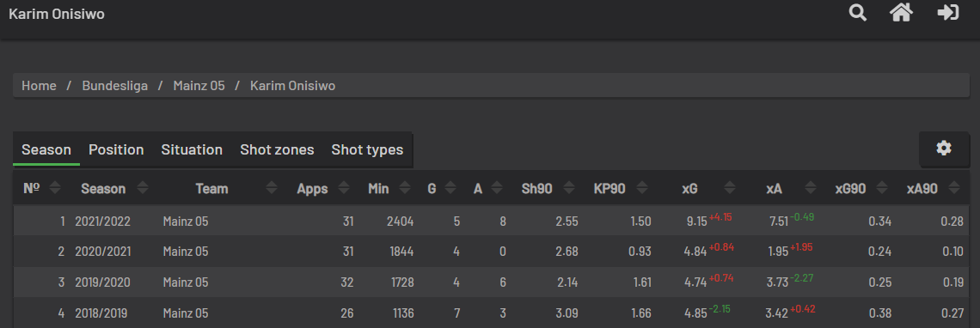The width and height of the screenshot is (980, 328).
Task: Sort by Apps column arrows
Action: click(x=343, y=187)
